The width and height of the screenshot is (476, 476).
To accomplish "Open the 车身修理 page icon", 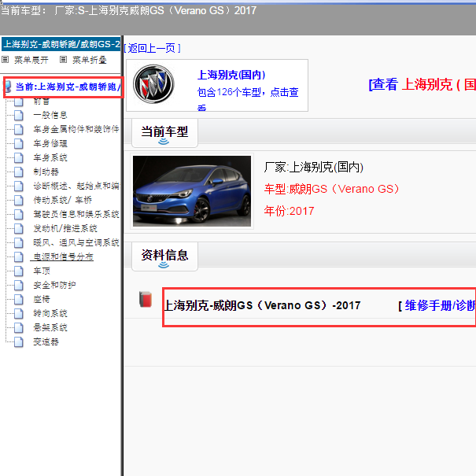I will tap(19, 143).
